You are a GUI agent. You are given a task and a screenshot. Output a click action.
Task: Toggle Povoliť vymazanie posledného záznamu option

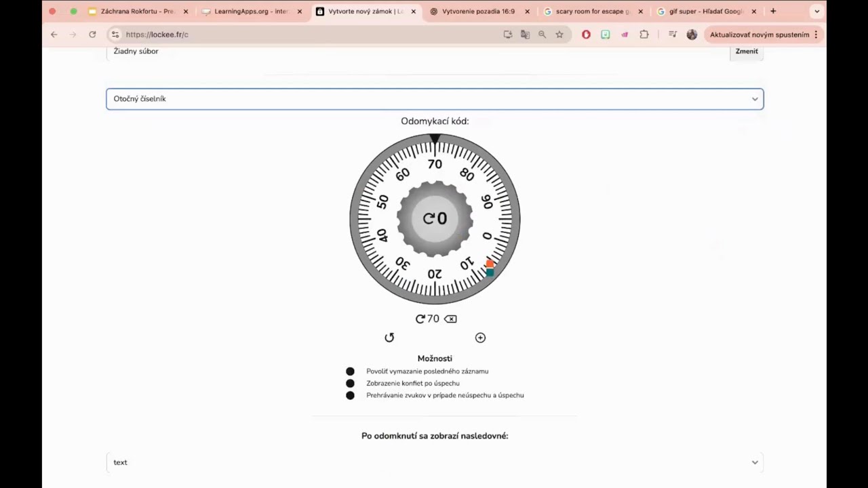click(350, 371)
